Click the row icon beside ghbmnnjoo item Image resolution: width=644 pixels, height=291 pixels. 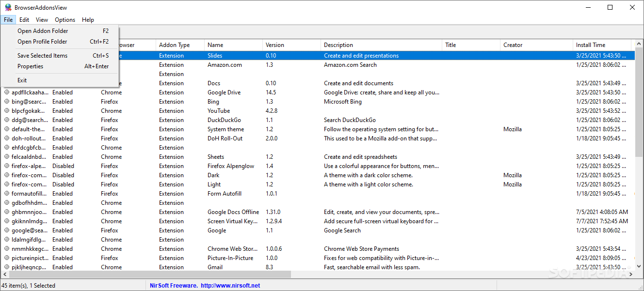click(7, 212)
